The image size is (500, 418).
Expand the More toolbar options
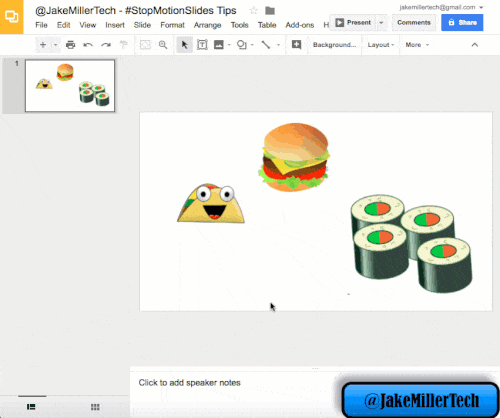pyautogui.click(x=417, y=45)
